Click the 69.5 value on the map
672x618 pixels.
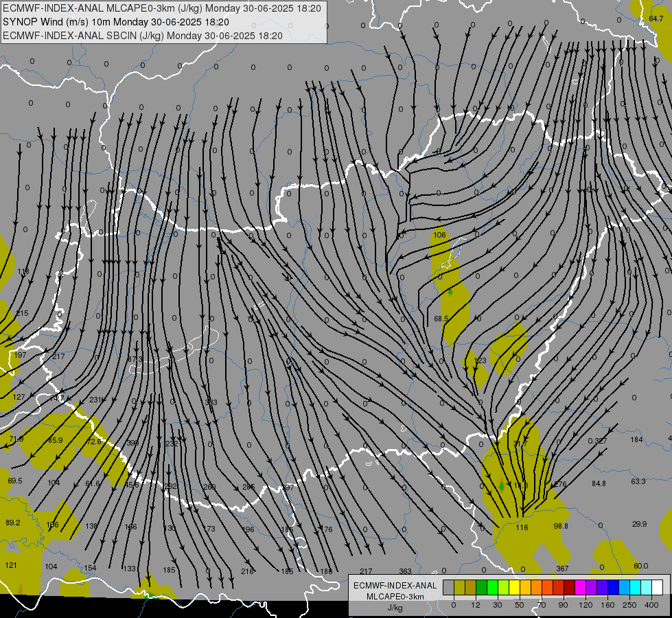tap(15, 481)
